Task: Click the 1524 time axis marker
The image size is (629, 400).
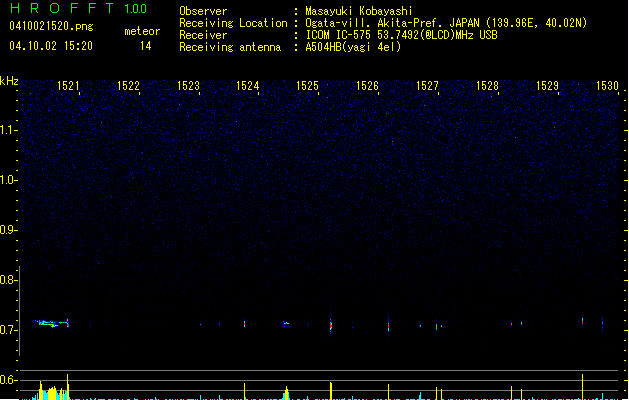Action: [248, 86]
